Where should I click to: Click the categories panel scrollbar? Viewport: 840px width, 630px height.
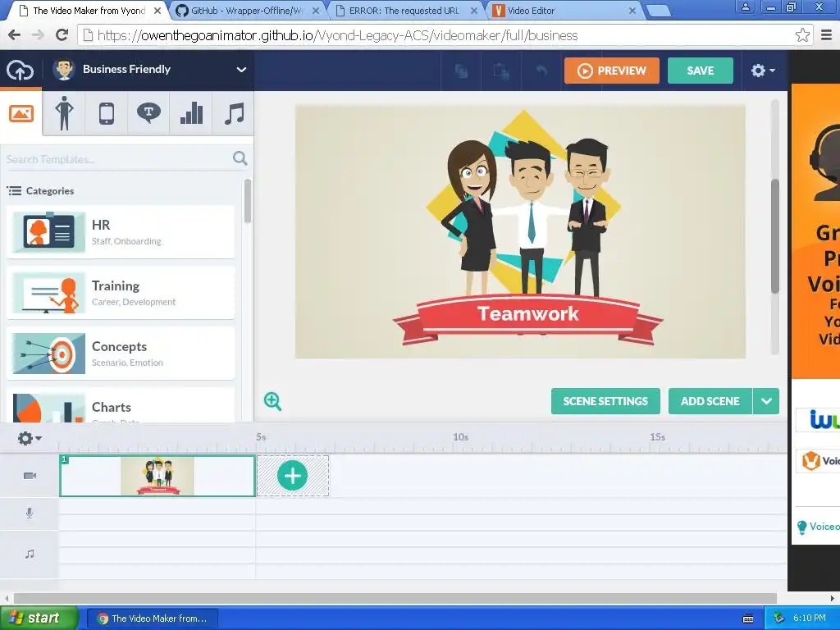(x=248, y=201)
